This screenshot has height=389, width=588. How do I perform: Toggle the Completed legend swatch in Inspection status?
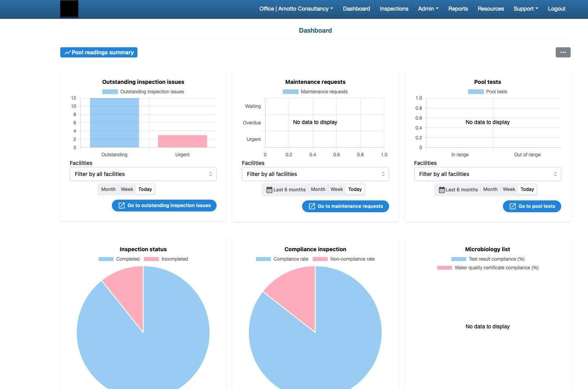coord(106,259)
